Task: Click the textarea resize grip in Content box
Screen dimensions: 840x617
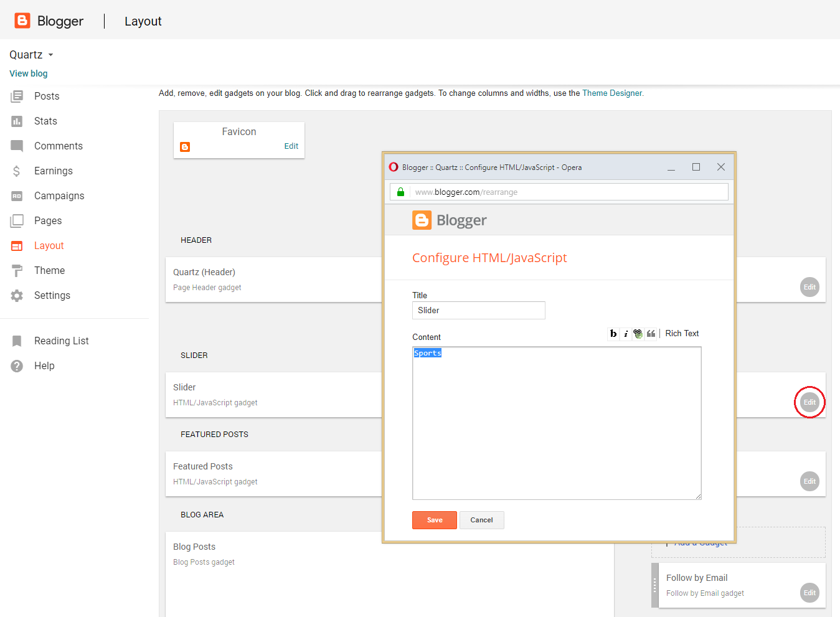Action: pyautogui.click(x=698, y=496)
